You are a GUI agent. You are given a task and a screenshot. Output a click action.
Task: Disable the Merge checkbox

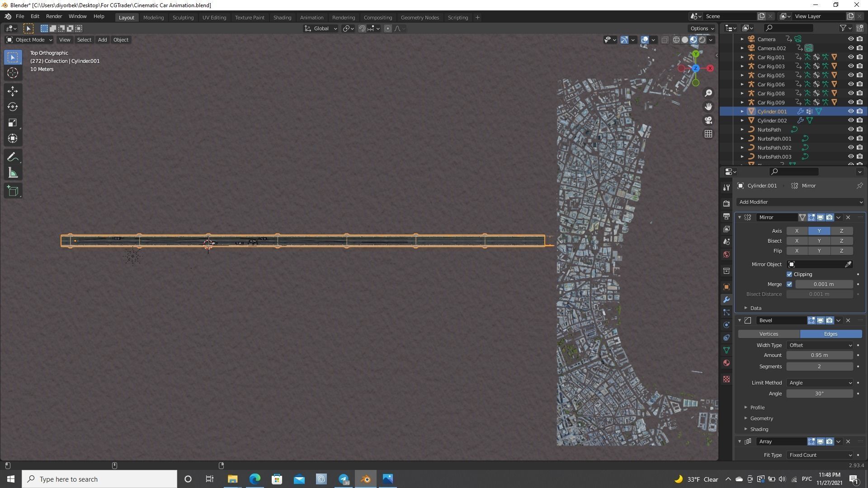click(789, 284)
